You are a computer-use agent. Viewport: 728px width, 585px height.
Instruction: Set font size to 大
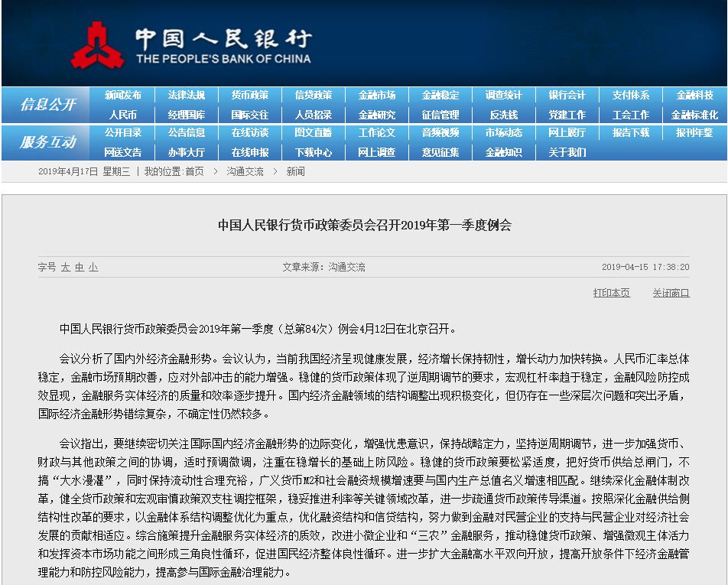pos(66,268)
